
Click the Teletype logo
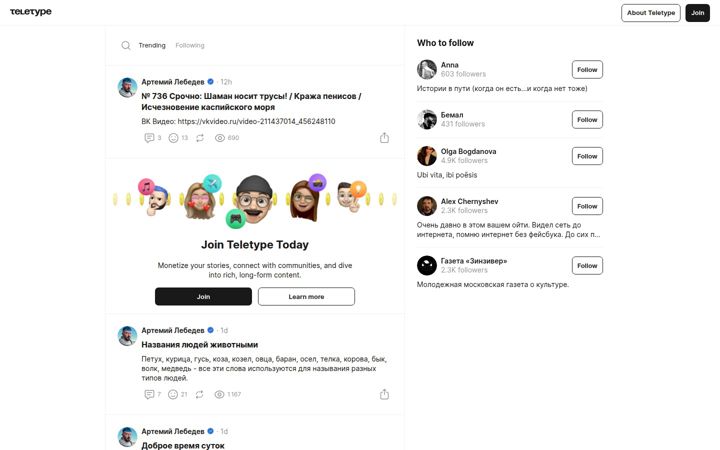tap(31, 12)
